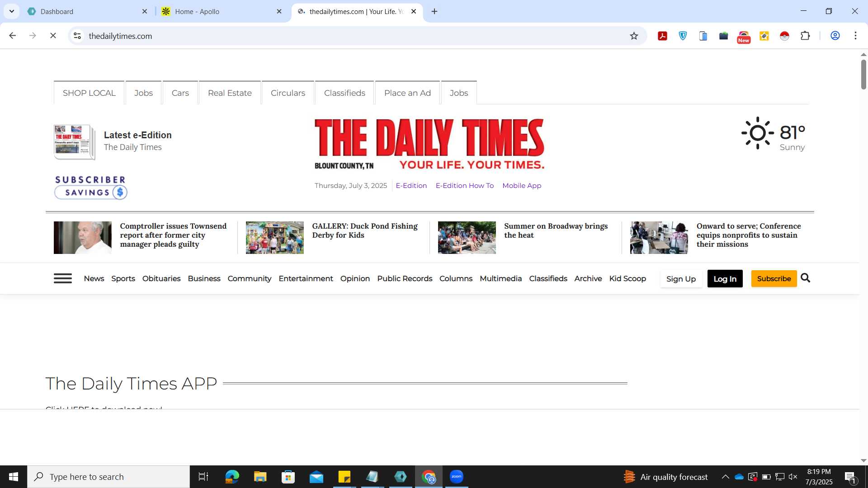Stop page loading with the X button
868x488 pixels.
(x=53, y=36)
